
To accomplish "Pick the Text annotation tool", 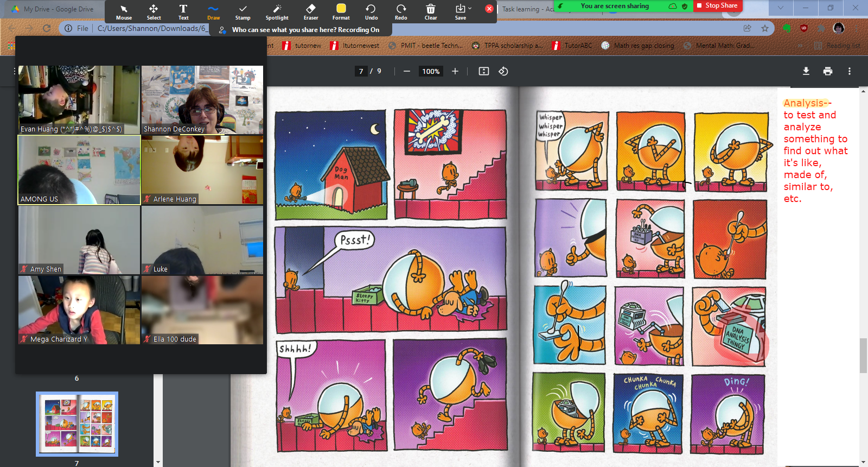I will tap(183, 12).
